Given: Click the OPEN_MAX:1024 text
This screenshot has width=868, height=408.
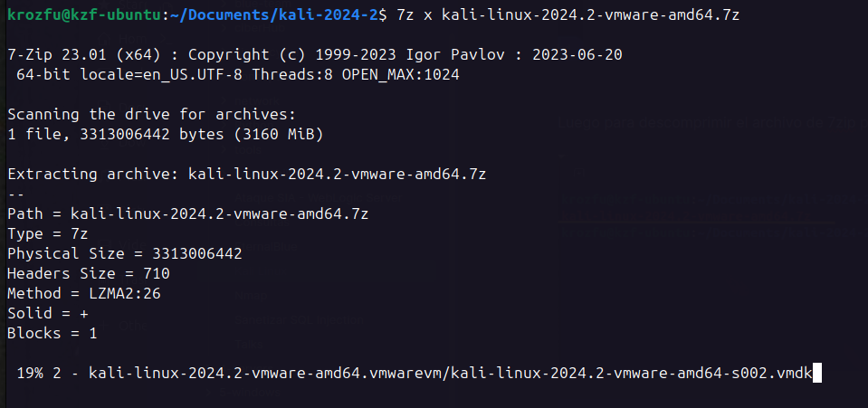Looking at the screenshot, I should tap(400, 75).
